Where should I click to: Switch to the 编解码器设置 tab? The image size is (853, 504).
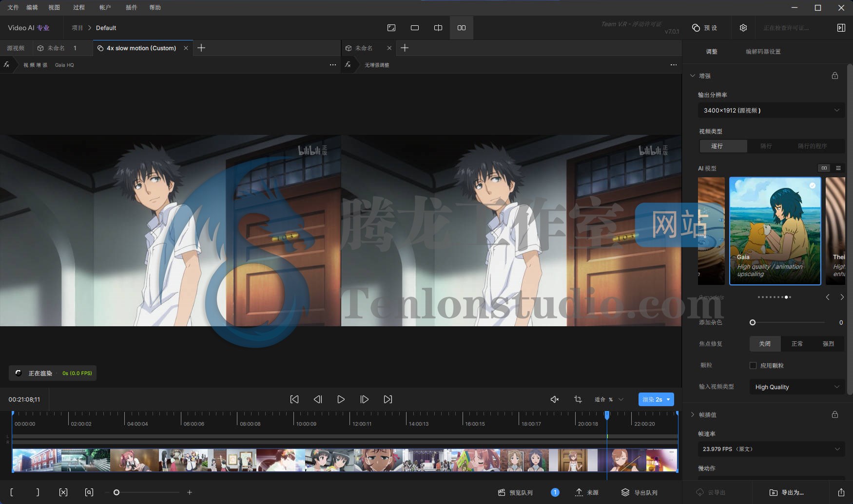pos(762,51)
